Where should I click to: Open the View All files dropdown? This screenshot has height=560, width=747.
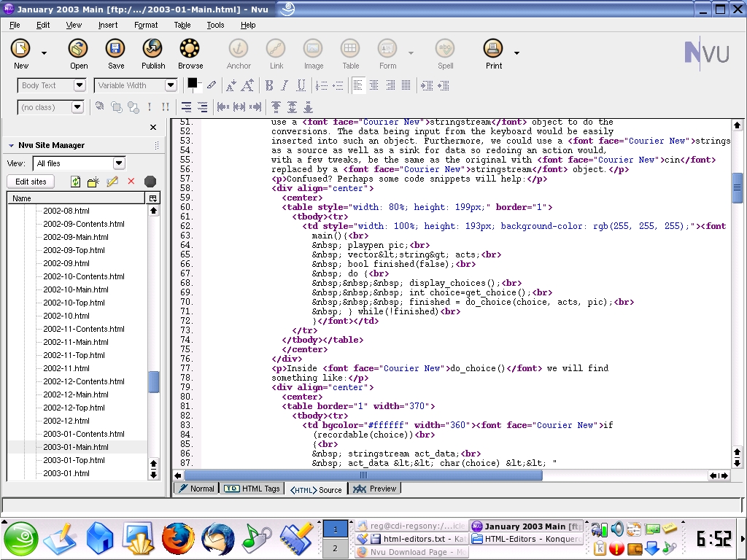tap(119, 163)
